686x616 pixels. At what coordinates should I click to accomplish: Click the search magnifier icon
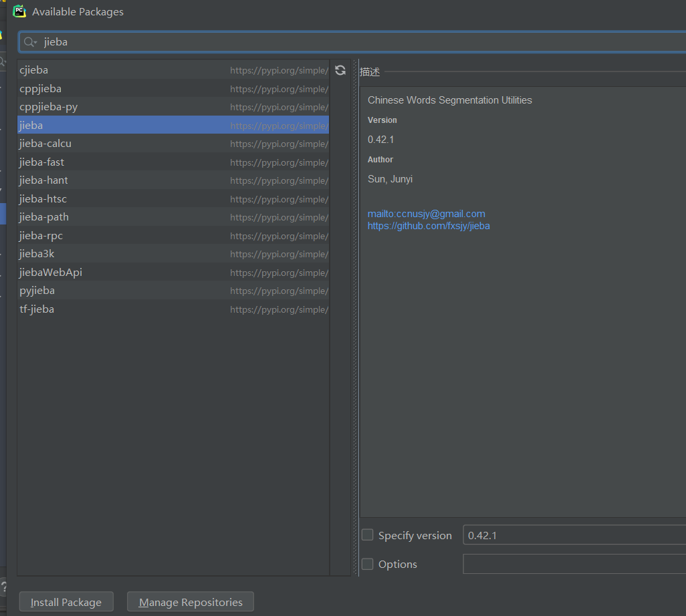[28, 41]
